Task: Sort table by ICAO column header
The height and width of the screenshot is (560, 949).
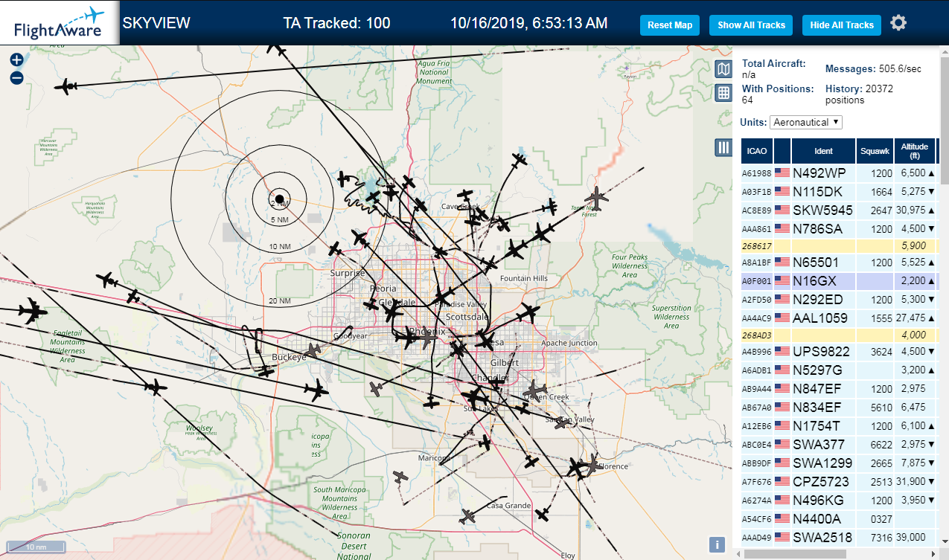Action: point(757,151)
